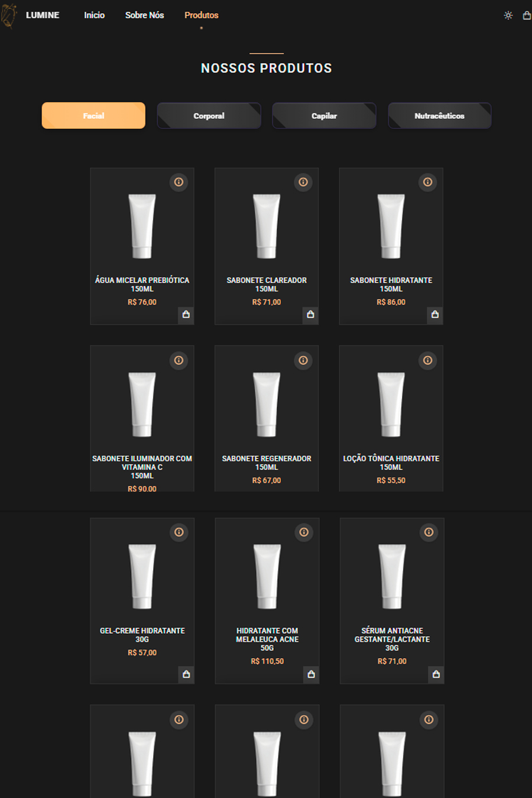Open the Sobre Nós page
Viewport: 532px width, 798px height.
144,15
